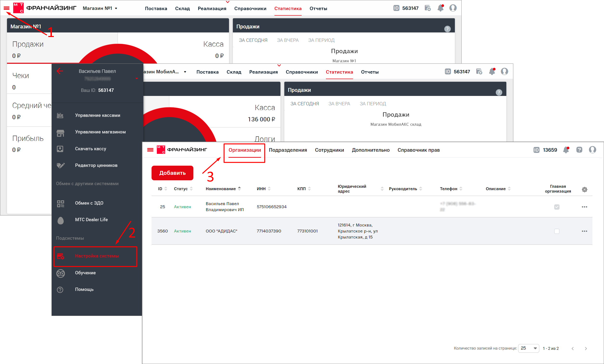Click the Добавить button
This screenshot has height=364, width=604.
click(172, 173)
